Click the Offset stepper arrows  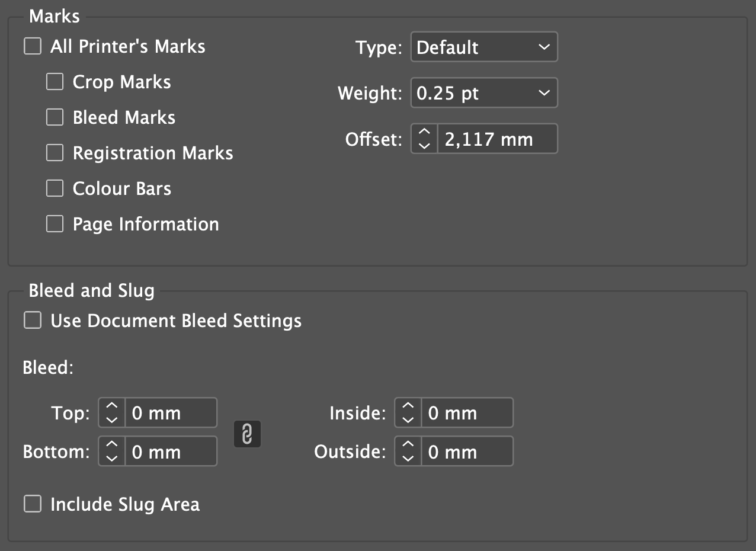424,139
